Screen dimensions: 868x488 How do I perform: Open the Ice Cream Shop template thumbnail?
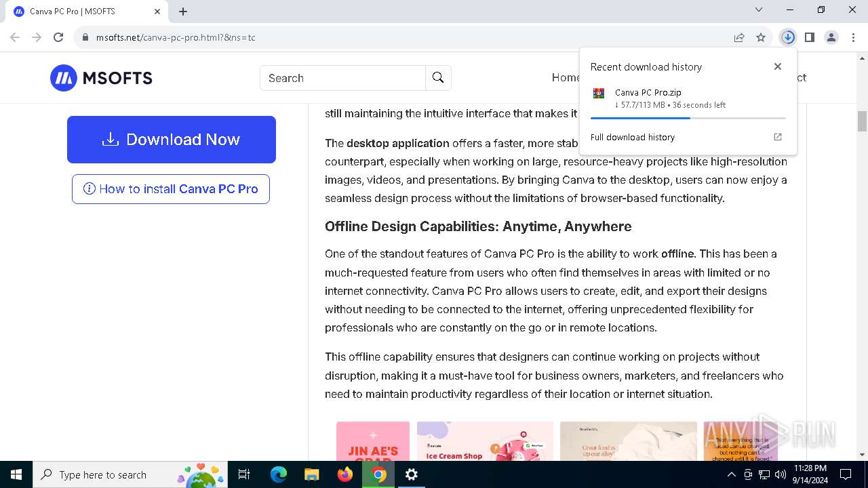pyautogui.click(x=485, y=441)
